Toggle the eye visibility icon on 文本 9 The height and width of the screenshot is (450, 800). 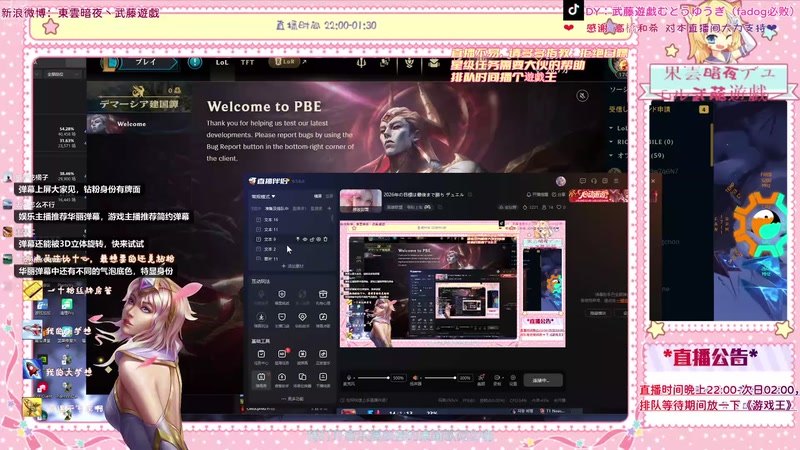(305, 239)
